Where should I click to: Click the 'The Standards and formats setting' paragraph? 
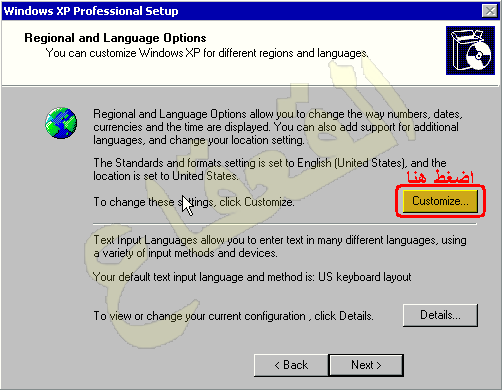click(270, 169)
